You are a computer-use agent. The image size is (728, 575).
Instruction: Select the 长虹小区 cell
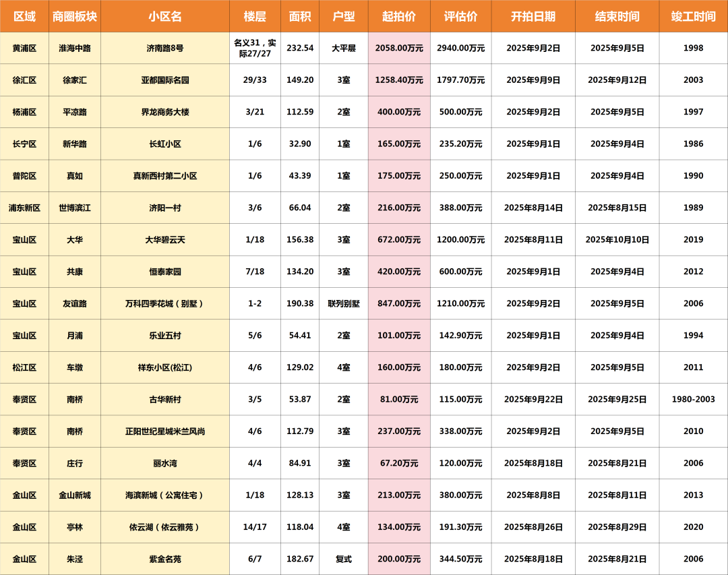tap(165, 144)
